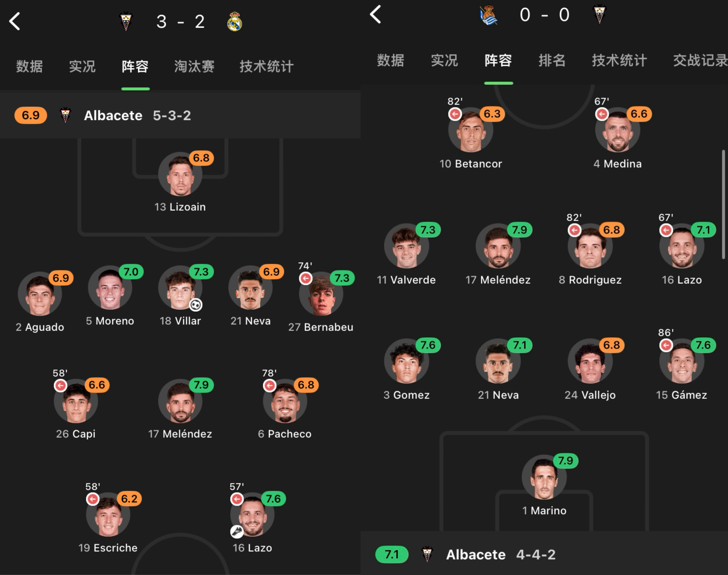Click the back arrow on the left screen
This screenshot has width=728, height=575.
tap(14, 21)
